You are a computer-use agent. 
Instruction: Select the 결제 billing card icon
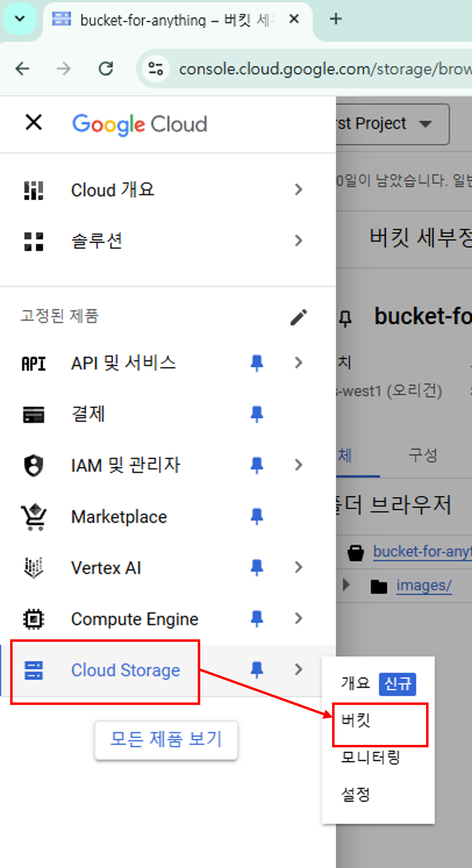34,415
